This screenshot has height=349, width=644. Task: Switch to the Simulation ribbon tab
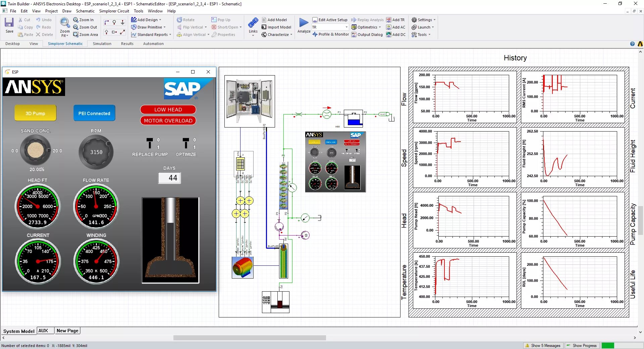[x=102, y=44]
